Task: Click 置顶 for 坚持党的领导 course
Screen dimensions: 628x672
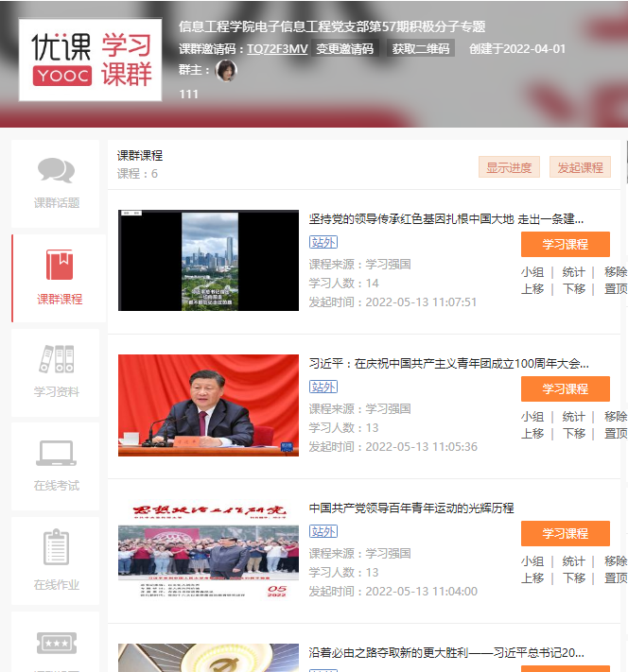Action: (616, 289)
